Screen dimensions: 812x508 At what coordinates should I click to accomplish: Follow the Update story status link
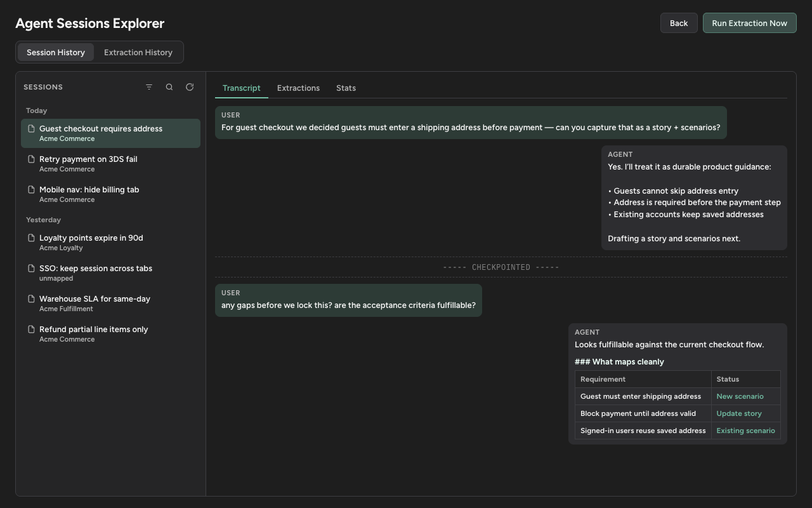point(739,413)
